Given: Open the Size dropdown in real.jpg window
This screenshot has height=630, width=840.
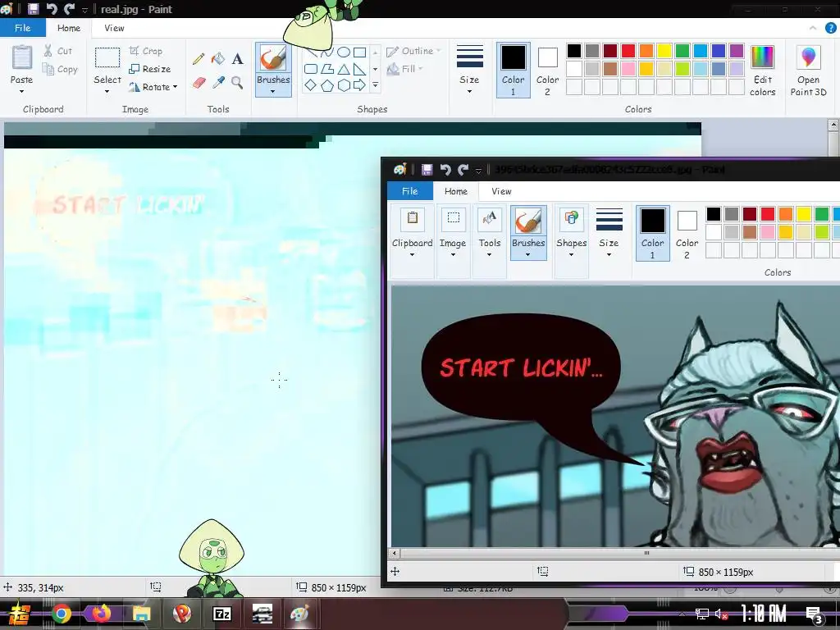Looking at the screenshot, I should point(469,69).
